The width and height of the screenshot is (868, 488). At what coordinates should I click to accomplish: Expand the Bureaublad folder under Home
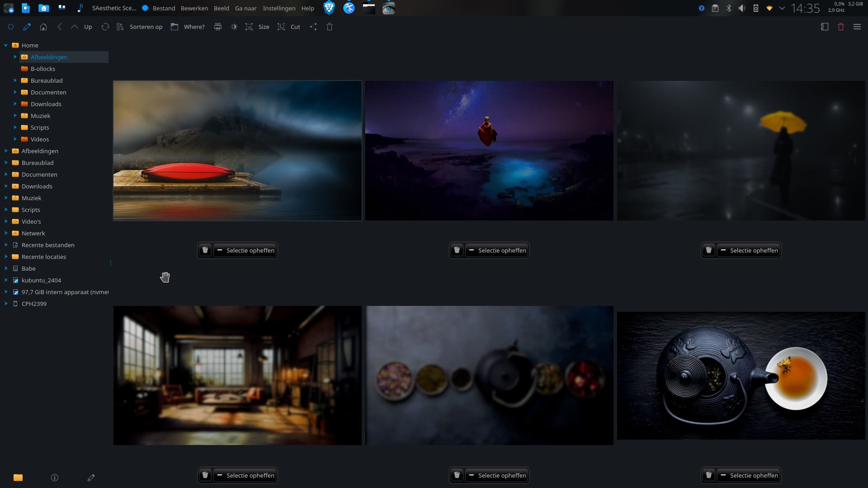[15, 80]
